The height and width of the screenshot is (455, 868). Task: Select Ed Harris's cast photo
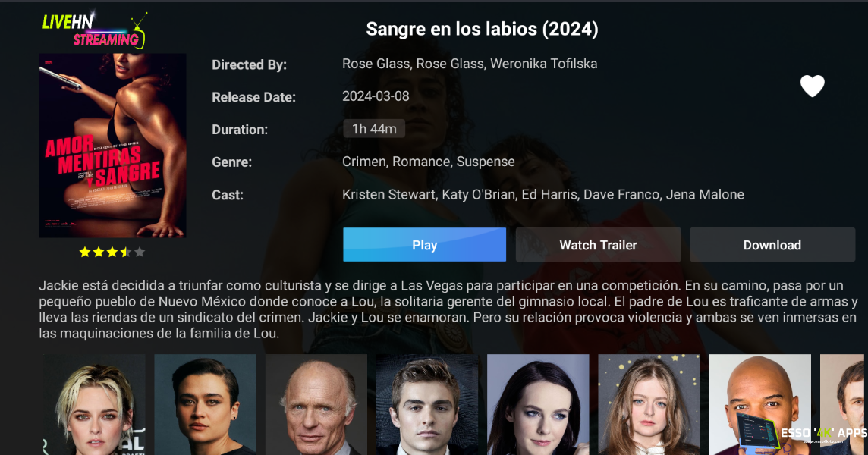click(316, 405)
